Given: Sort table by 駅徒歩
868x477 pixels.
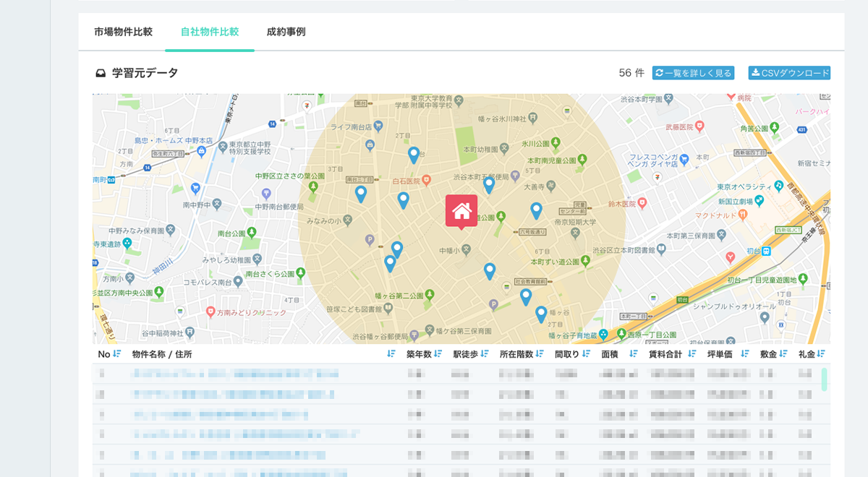Looking at the screenshot, I should (x=484, y=354).
